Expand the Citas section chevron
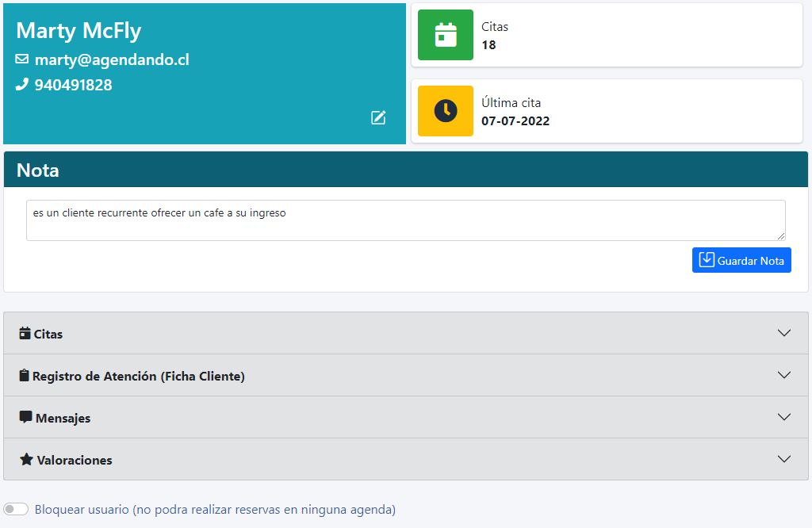 [784, 333]
